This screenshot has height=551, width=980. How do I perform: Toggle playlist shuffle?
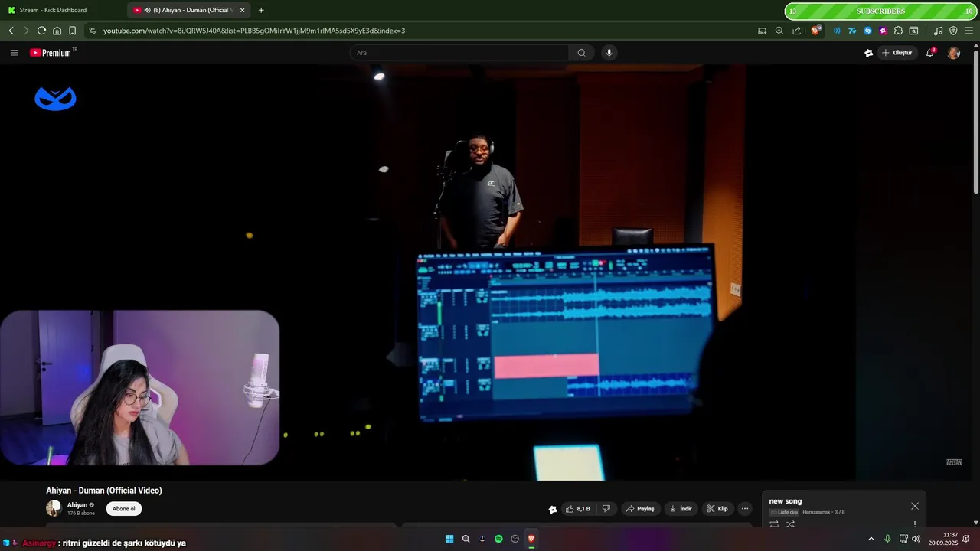[790, 524]
